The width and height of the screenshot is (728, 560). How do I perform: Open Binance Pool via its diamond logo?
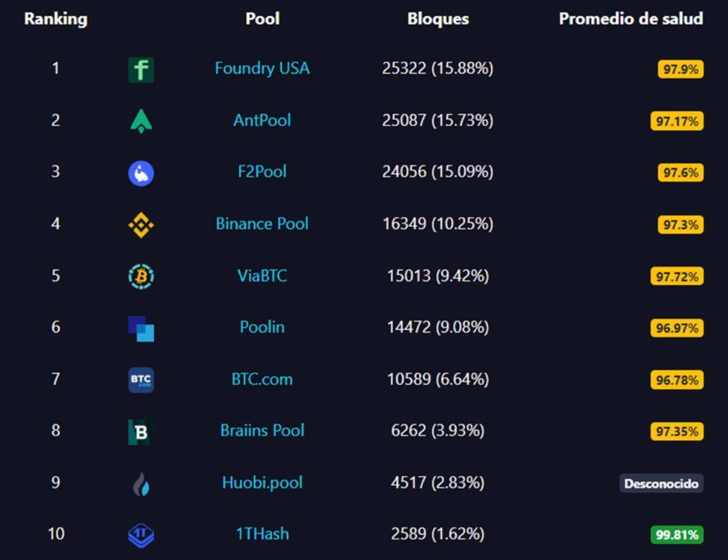[140, 224]
